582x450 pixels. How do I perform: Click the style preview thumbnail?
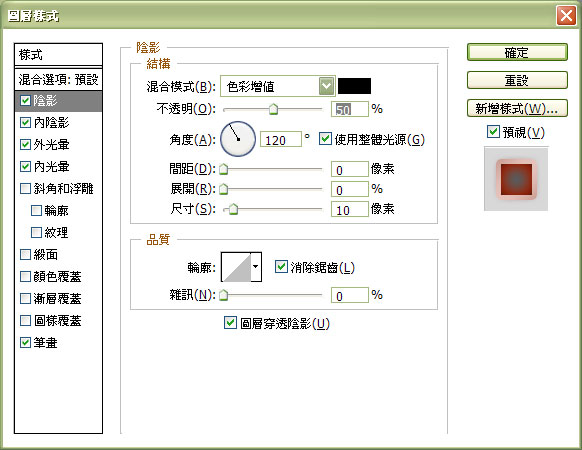[x=516, y=179]
